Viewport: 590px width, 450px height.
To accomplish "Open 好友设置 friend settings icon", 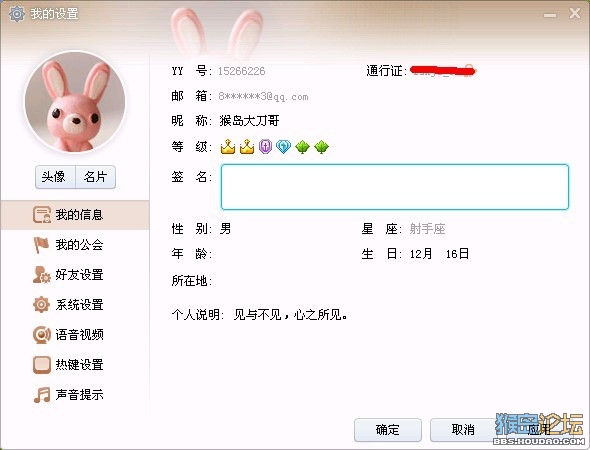I will pyautogui.click(x=41, y=275).
